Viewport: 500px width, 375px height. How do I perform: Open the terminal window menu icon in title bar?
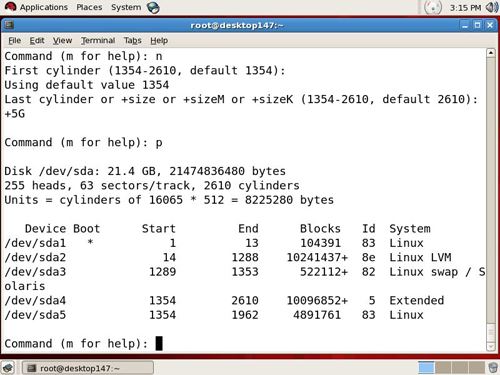9,25
